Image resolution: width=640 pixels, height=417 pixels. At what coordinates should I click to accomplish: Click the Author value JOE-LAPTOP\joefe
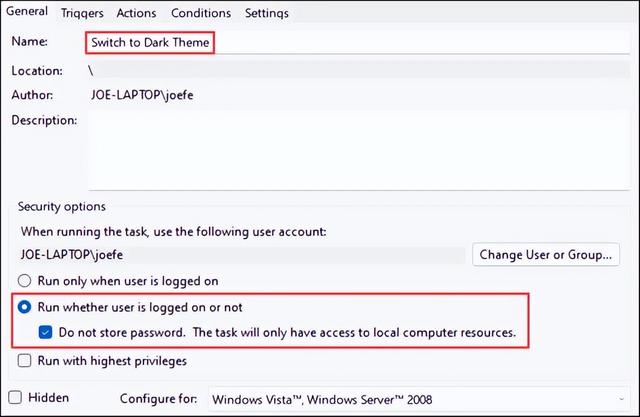(142, 95)
